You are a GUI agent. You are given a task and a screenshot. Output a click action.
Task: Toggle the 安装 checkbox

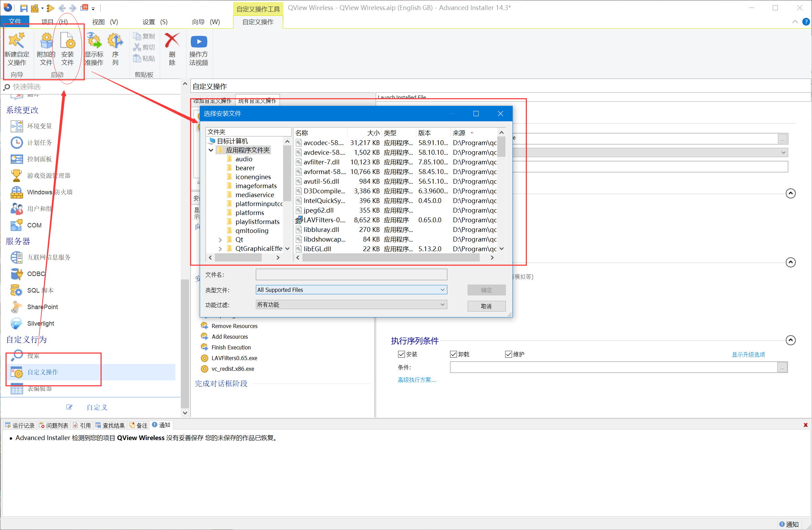[x=401, y=354]
